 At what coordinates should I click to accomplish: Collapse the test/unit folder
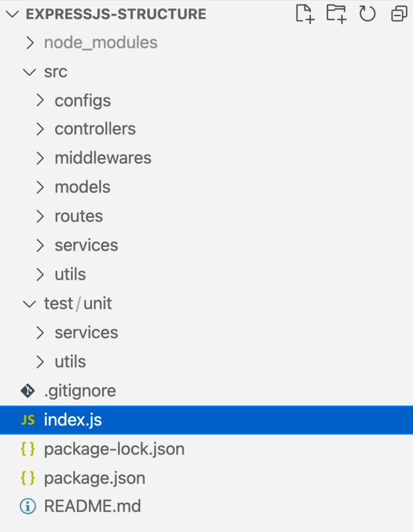tap(78, 303)
